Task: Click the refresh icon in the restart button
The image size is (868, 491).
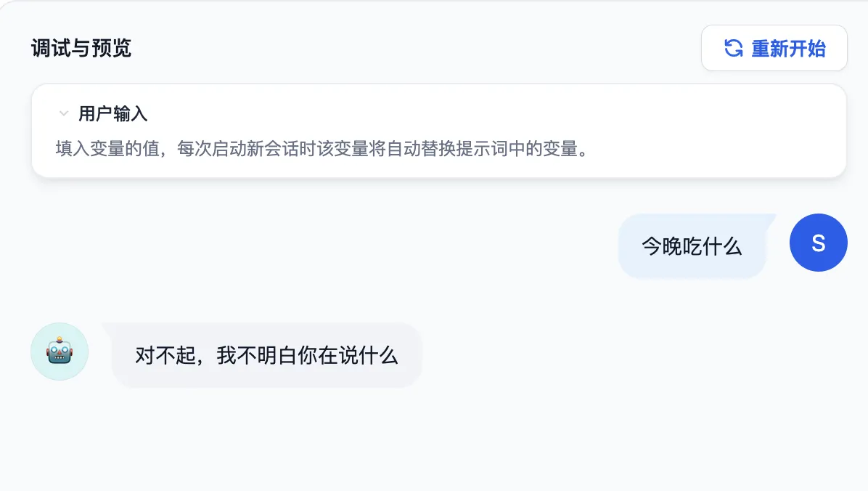Action: 734,49
